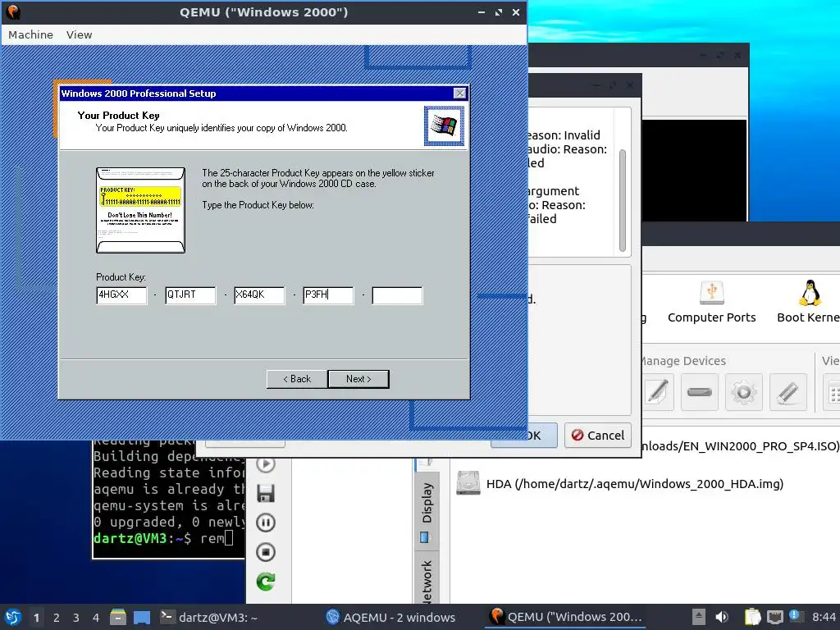This screenshot has width=840, height=630.
Task: Open the file manager icon in taskbar
Action: pyautogui.click(x=118, y=617)
